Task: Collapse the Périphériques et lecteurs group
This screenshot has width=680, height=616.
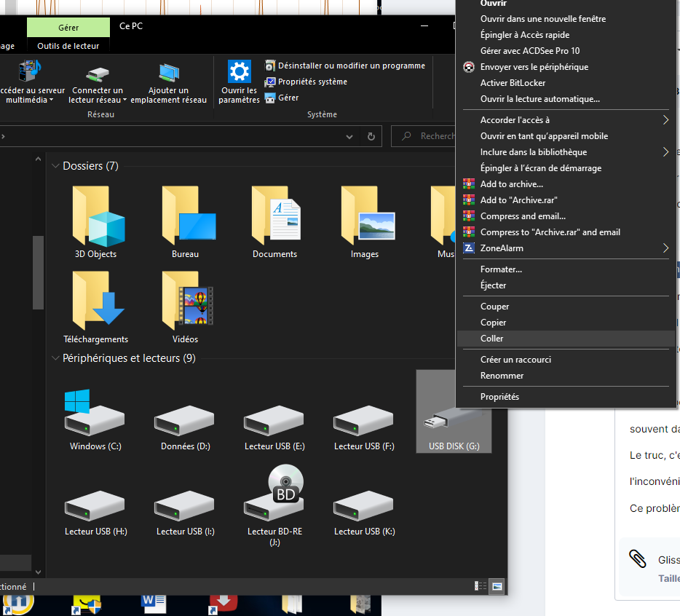Action: (55, 358)
